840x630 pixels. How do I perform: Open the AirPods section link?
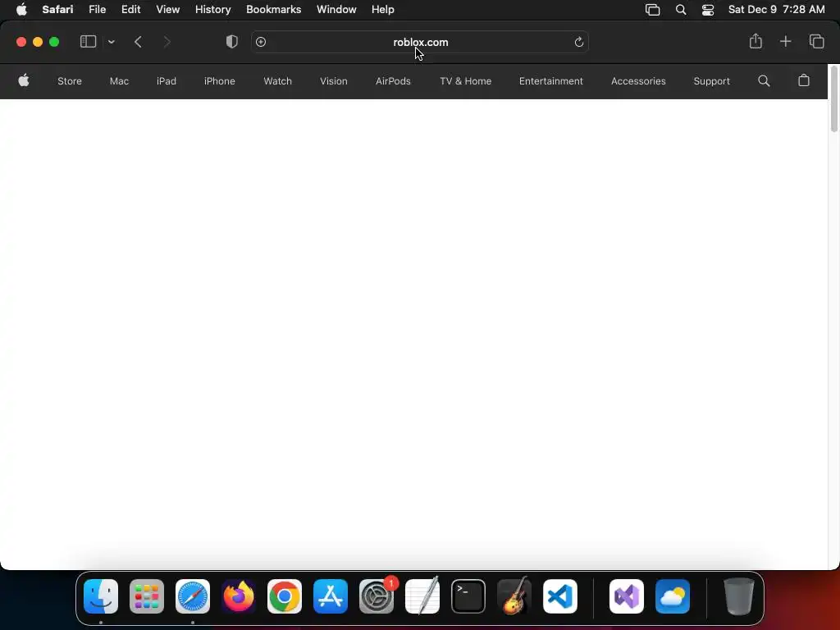point(393,81)
